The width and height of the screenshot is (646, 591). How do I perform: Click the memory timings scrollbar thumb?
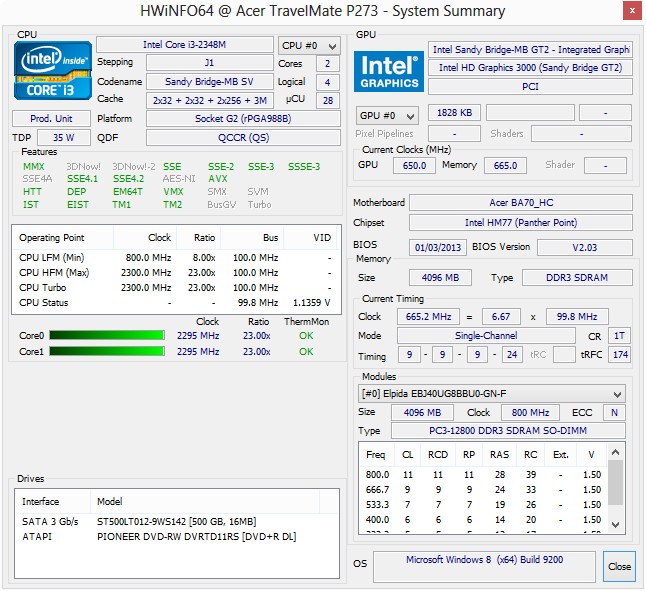pos(615,482)
